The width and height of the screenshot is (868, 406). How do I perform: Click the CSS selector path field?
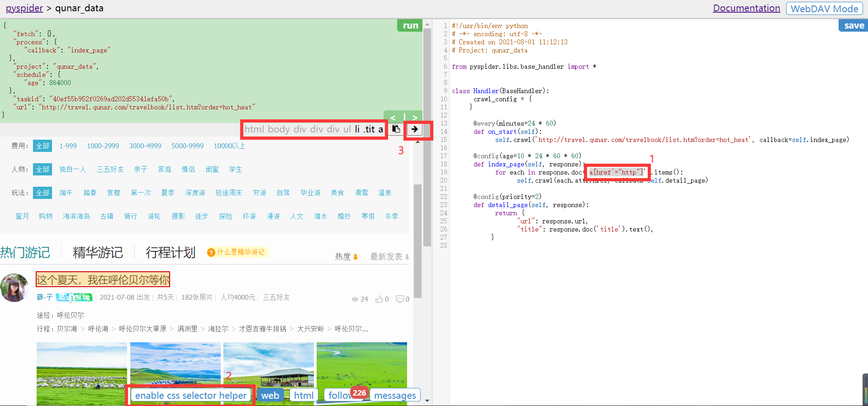[x=314, y=129]
